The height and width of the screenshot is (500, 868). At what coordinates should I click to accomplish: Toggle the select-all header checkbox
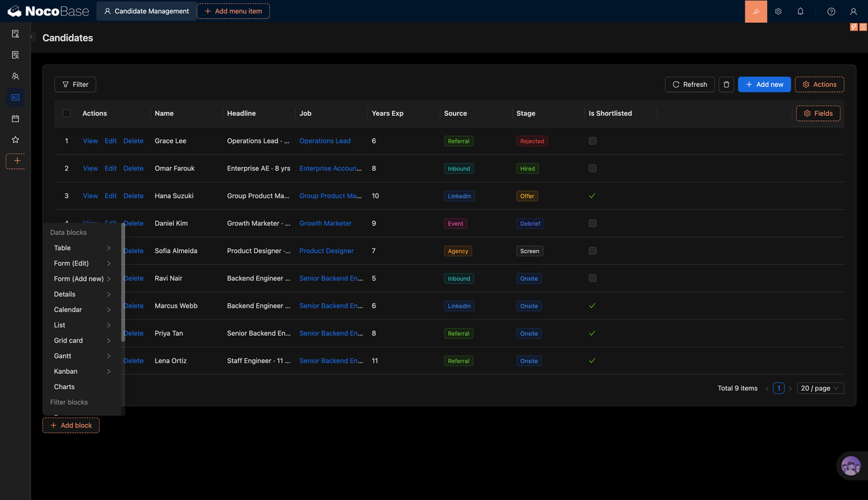(x=66, y=113)
